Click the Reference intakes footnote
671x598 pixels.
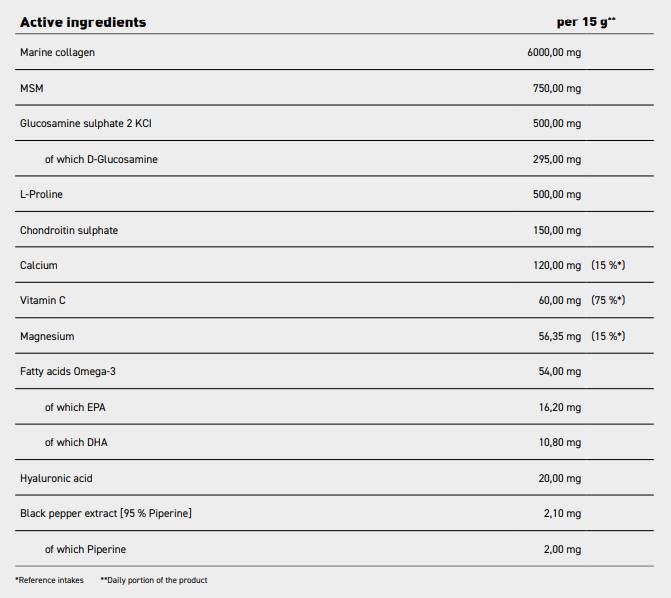49,580
